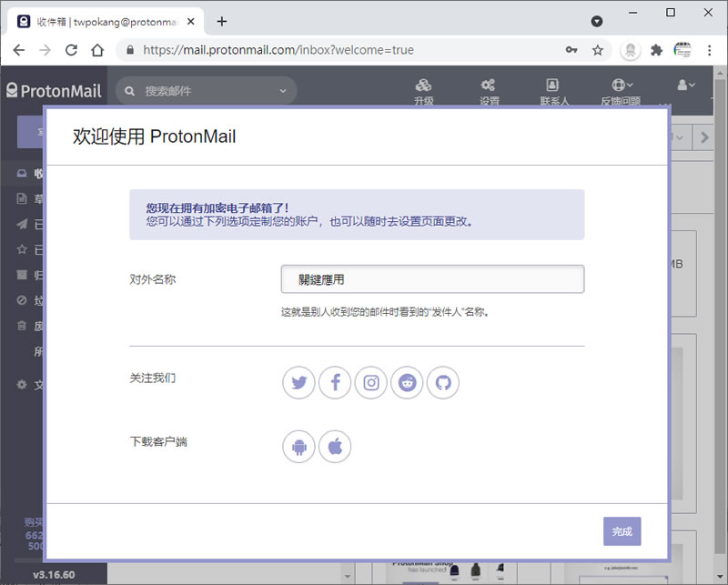Reload the ProtonMail page

click(x=71, y=50)
